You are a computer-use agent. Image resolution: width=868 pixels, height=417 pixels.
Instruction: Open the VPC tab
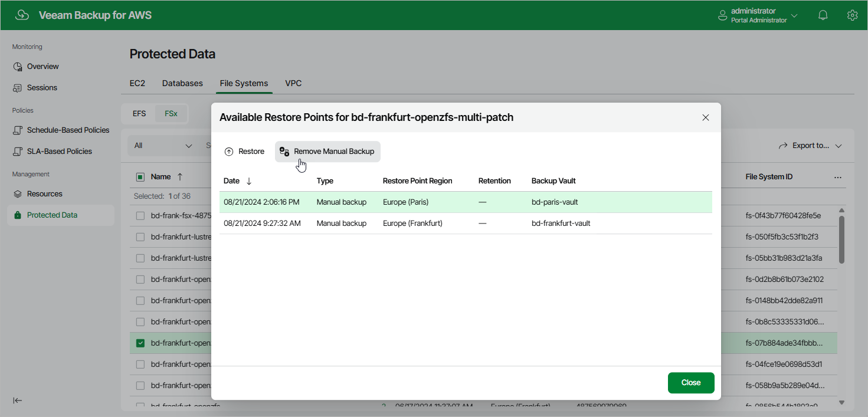tap(293, 83)
